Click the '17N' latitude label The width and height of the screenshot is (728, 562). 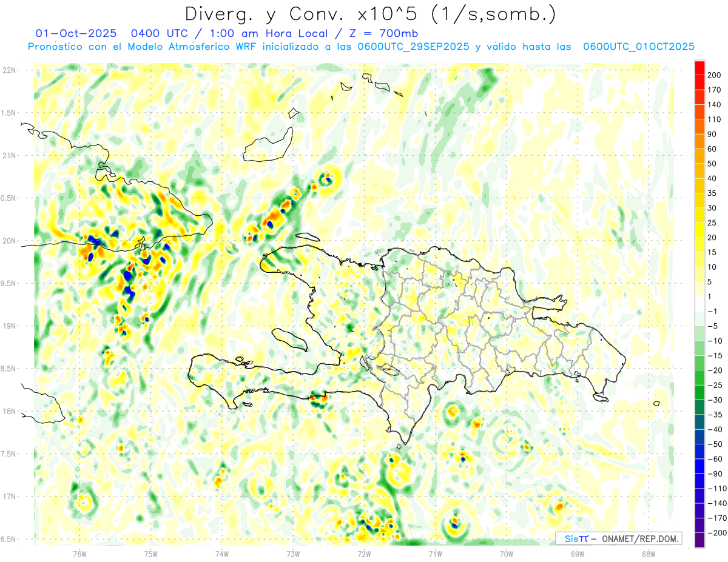[9, 497]
